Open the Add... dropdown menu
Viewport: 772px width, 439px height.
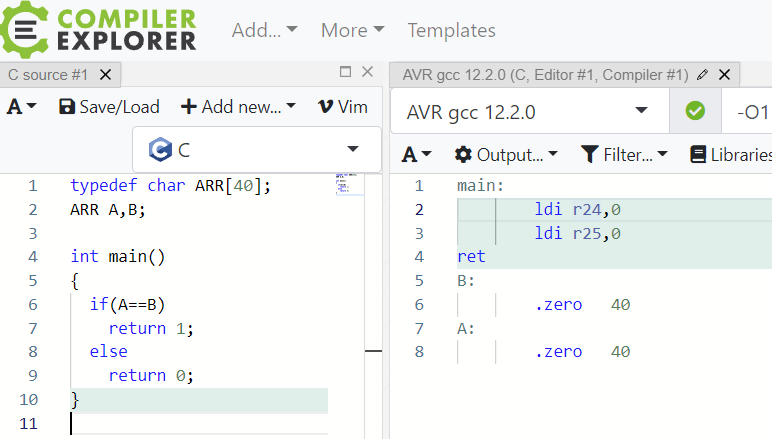(x=264, y=30)
